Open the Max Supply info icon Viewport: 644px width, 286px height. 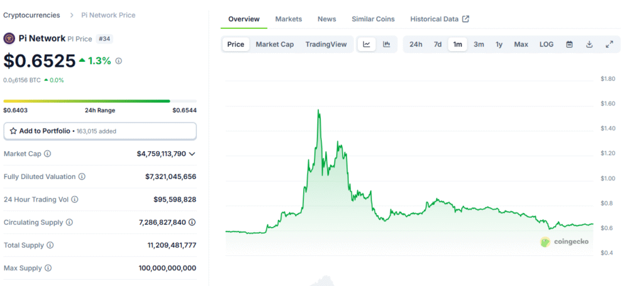pyautogui.click(x=48, y=268)
